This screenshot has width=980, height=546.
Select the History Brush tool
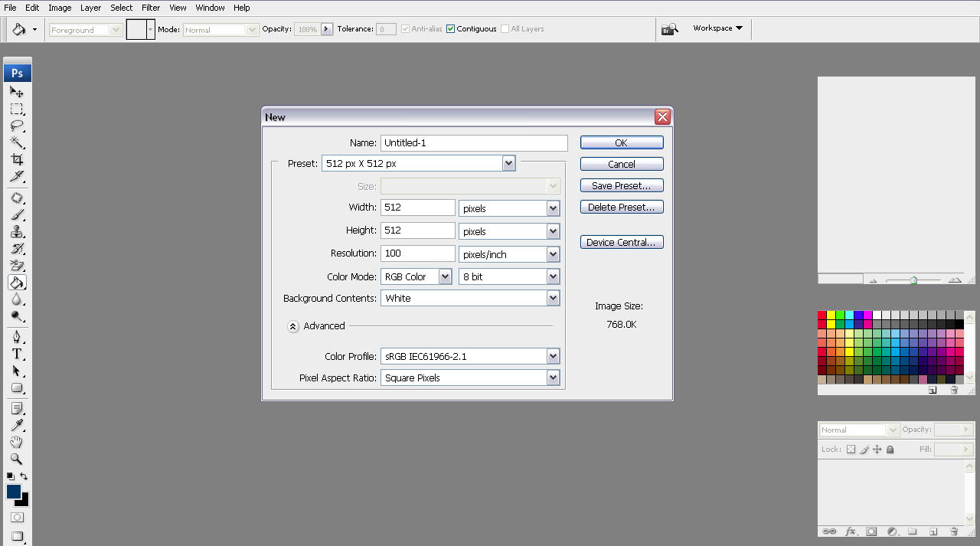pyautogui.click(x=17, y=248)
